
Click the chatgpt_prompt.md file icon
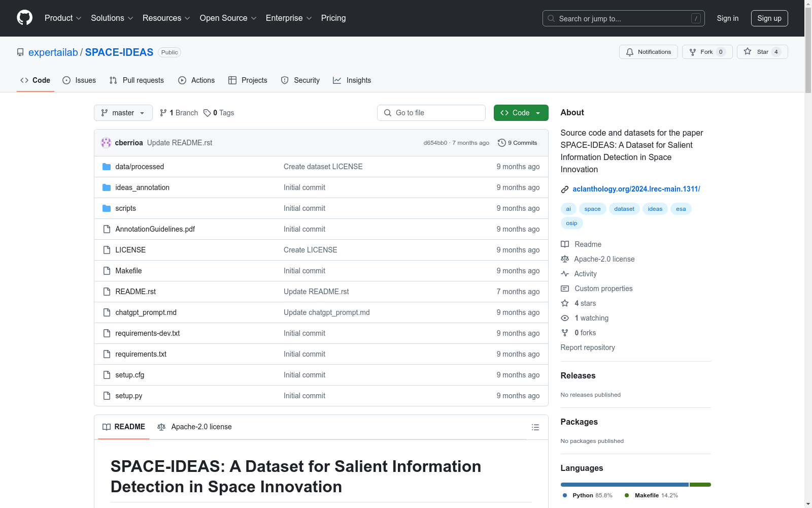click(x=107, y=312)
